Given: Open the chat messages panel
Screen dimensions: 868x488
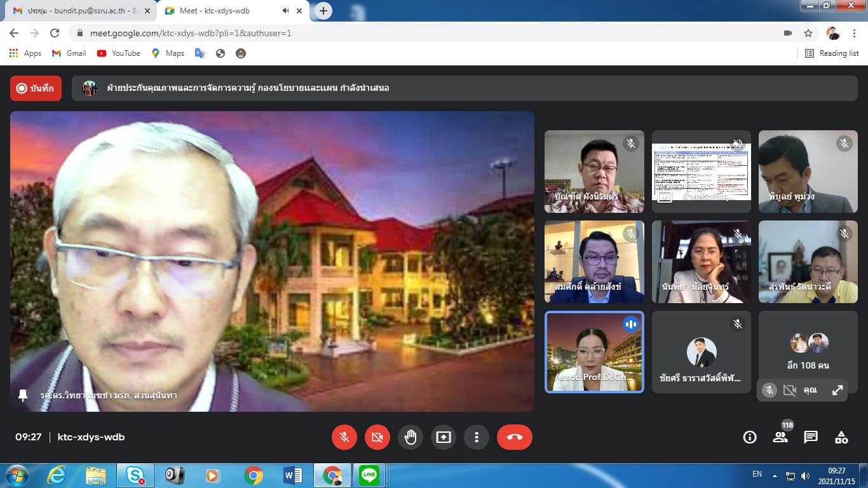Looking at the screenshot, I should point(811,437).
